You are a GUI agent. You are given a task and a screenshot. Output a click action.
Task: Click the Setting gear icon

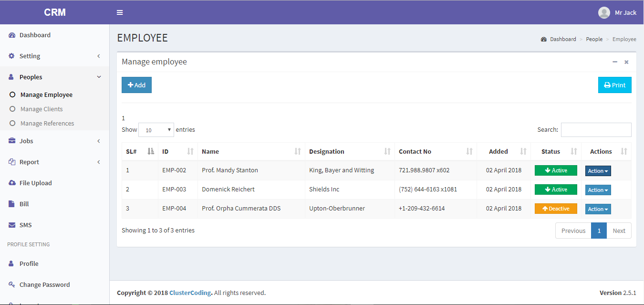[x=12, y=56]
